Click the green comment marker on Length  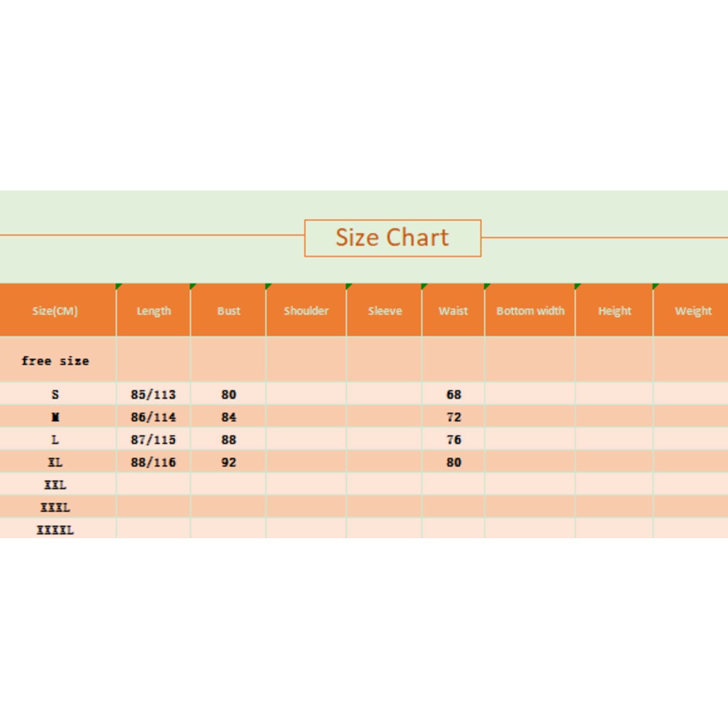click(119, 286)
